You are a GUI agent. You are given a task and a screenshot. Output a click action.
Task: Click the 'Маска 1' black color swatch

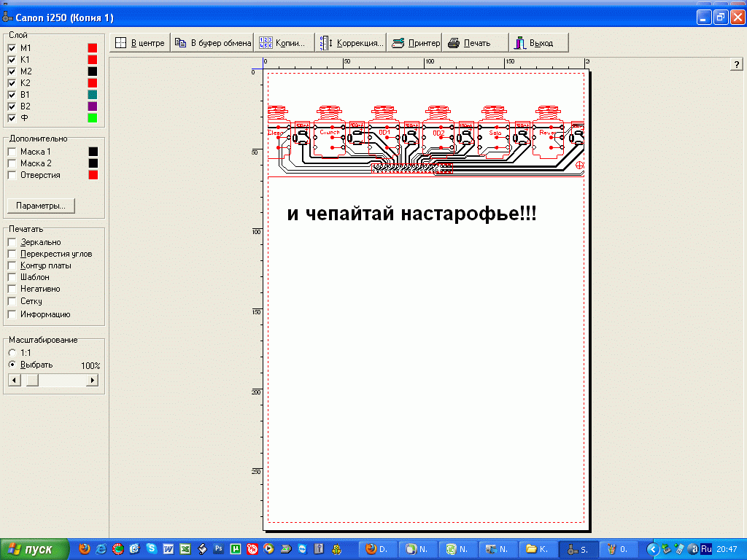click(93, 152)
